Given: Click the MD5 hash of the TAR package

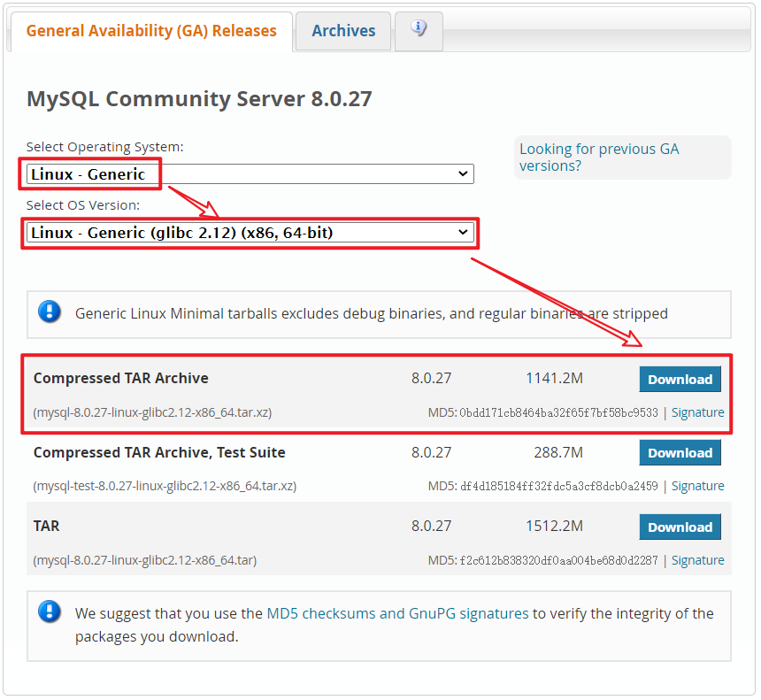Looking at the screenshot, I should (x=558, y=560).
